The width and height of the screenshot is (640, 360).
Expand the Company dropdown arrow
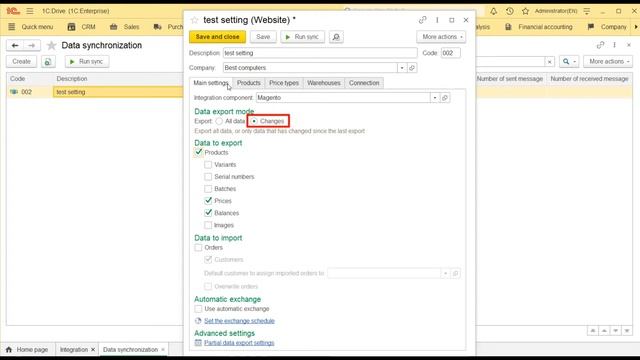pyautogui.click(x=402, y=68)
